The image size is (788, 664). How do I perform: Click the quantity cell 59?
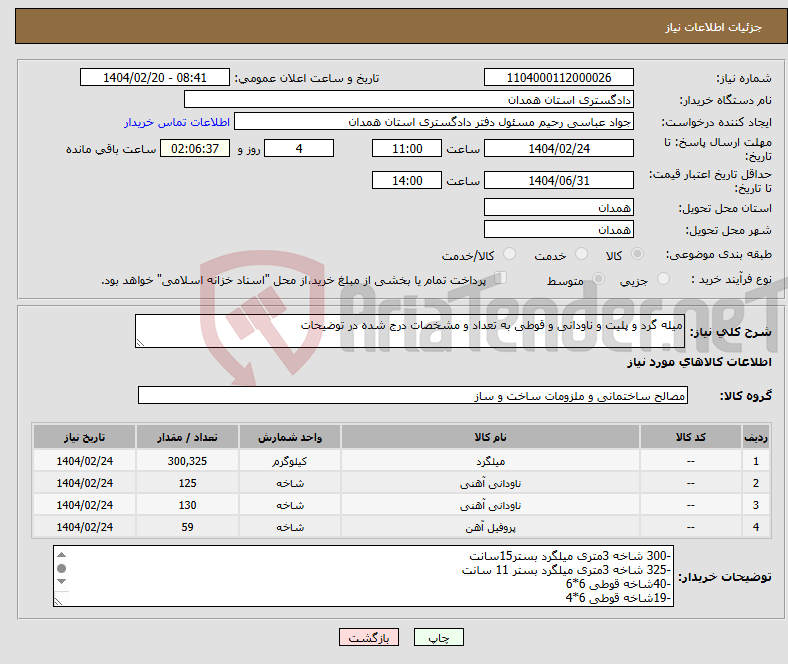[x=187, y=527]
